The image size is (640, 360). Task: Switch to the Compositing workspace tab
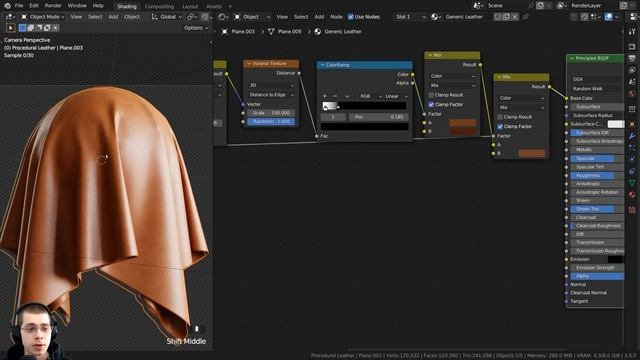(x=159, y=7)
